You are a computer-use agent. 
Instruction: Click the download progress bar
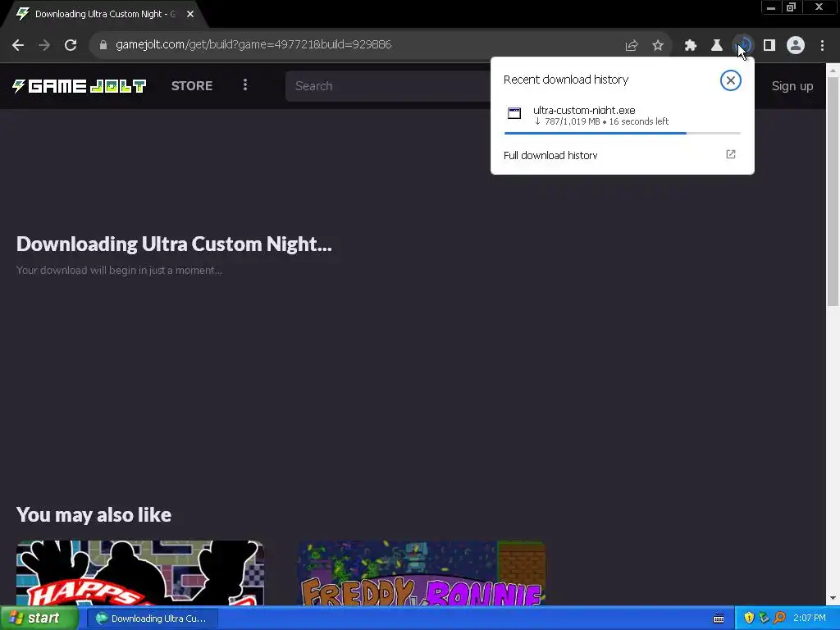tap(622, 133)
